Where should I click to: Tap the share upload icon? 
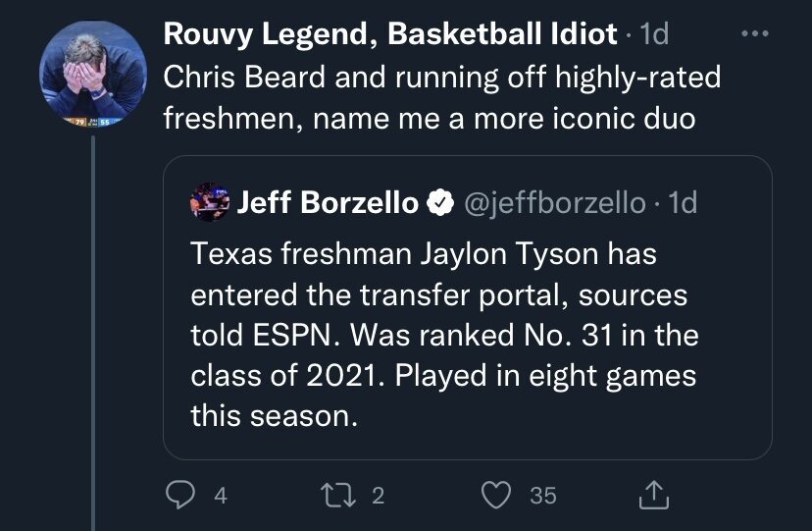pos(652,496)
